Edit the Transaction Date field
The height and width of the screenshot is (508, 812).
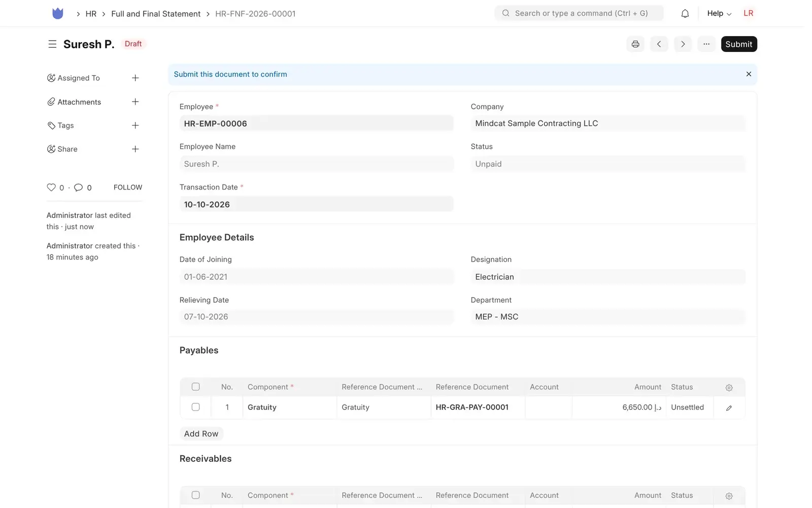tap(316, 204)
